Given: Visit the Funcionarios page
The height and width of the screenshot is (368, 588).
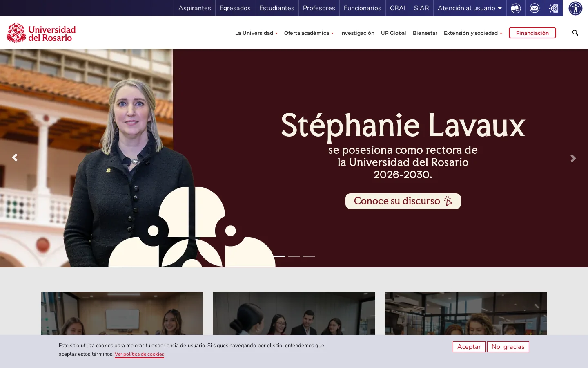Looking at the screenshot, I should point(363,8).
